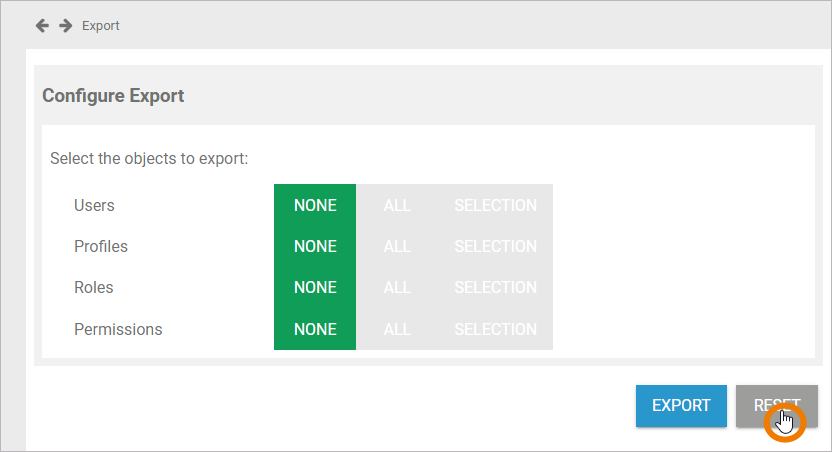Click the Permissions row label

(118, 329)
